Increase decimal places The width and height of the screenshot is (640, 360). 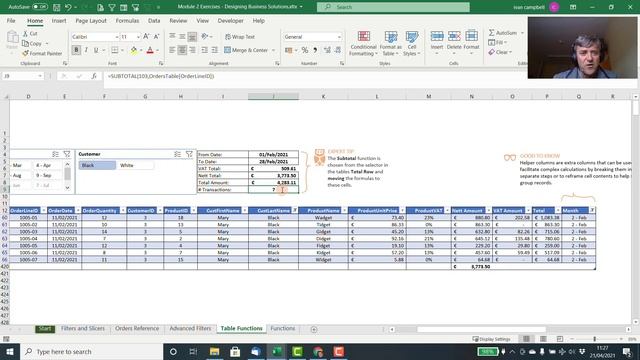[327, 50]
